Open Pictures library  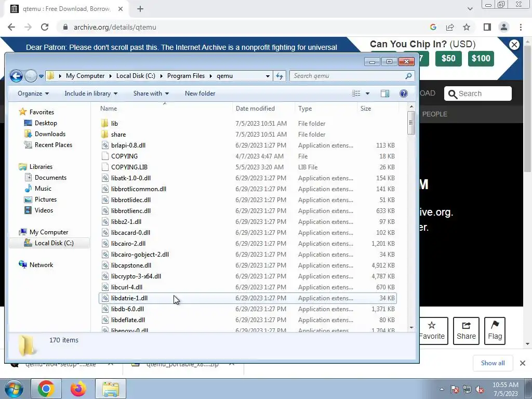click(x=46, y=199)
